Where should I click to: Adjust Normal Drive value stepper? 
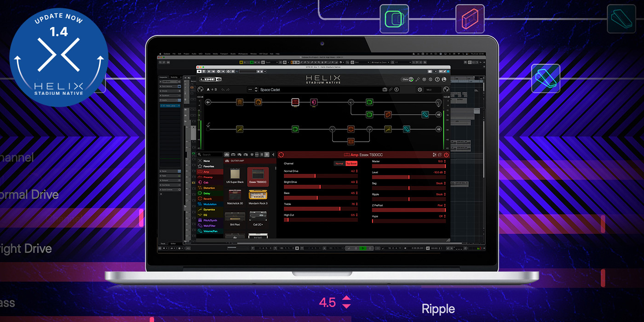pos(356,171)
